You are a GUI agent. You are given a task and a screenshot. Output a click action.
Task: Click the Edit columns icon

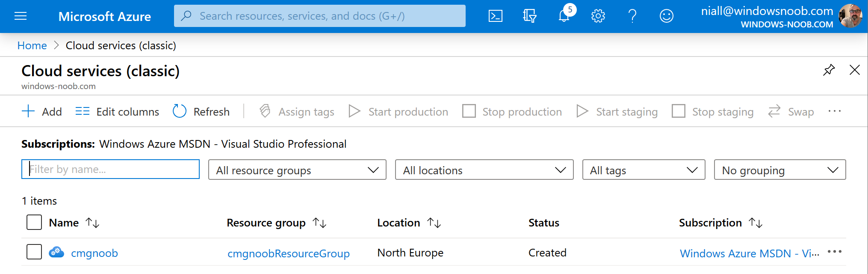click(x=83, y=111)
